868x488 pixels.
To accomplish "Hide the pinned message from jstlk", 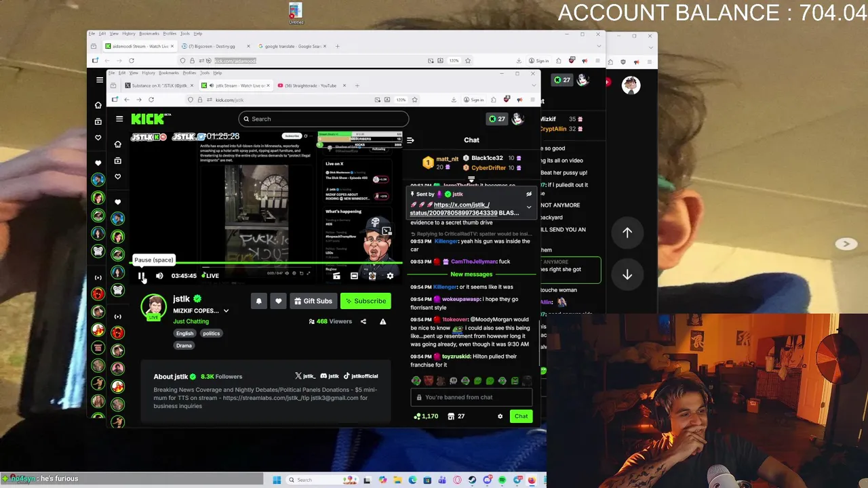I will point(529,195).
